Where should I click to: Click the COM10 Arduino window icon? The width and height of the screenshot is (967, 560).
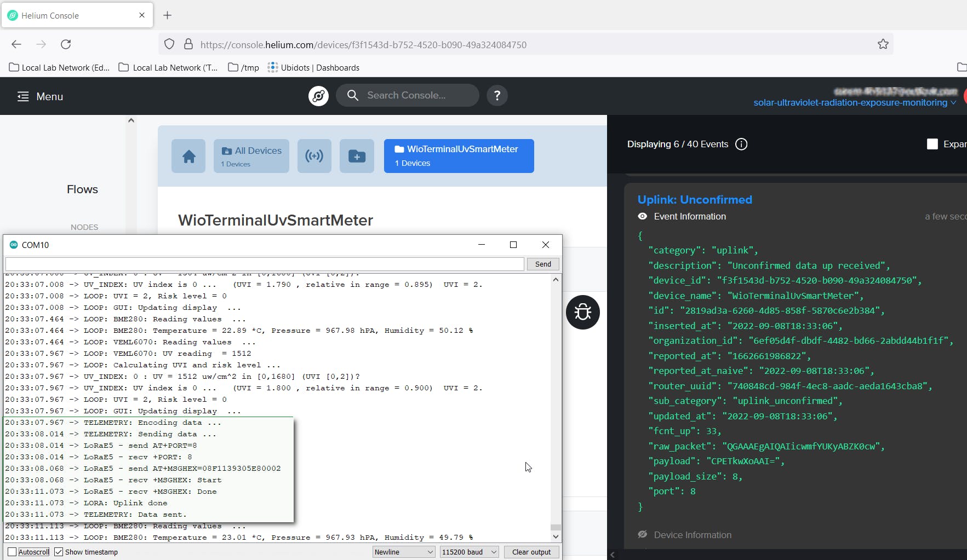(14, 245)
